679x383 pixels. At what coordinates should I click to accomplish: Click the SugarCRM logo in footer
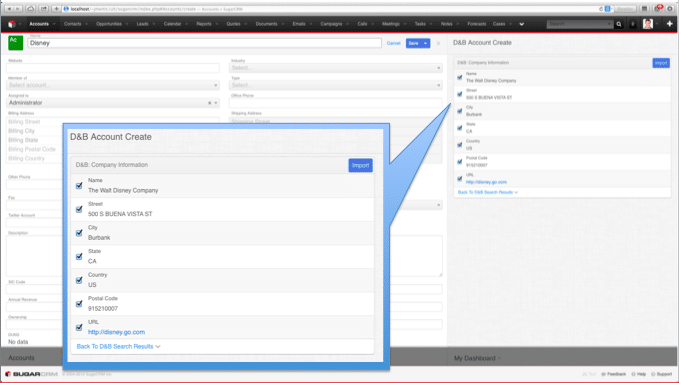tap(31, 374)
